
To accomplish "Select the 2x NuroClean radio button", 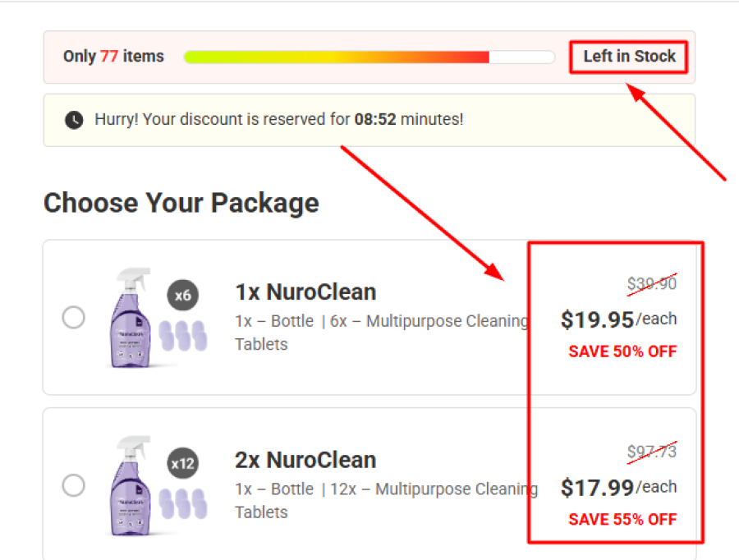I will pos(74,486).
